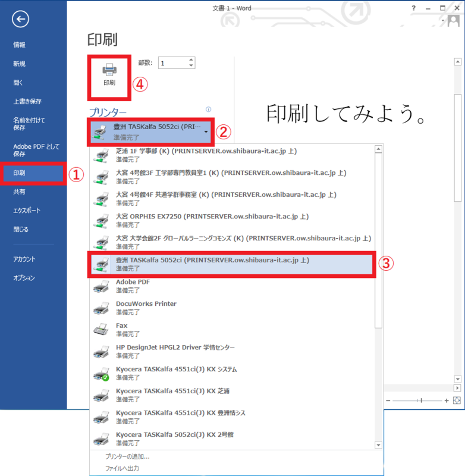The height and width of the screenshot is (476, 465).
Task: Click the 芝浦 1F 学事部 network printer icon
Action: [101, 155]
